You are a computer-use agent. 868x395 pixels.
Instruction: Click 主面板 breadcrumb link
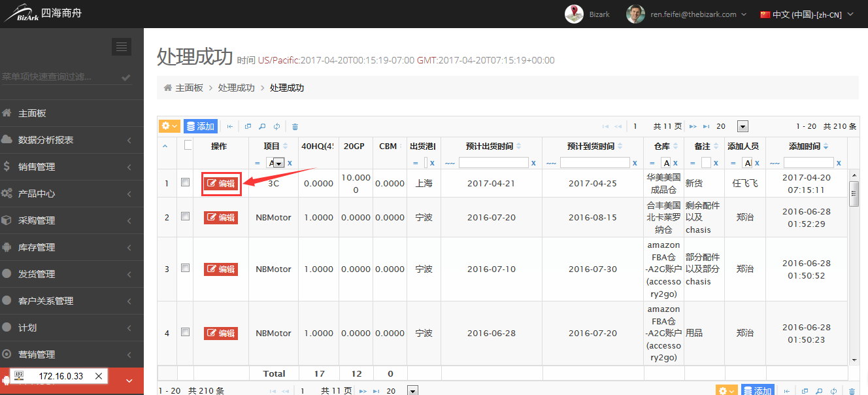tap(190, 88)
